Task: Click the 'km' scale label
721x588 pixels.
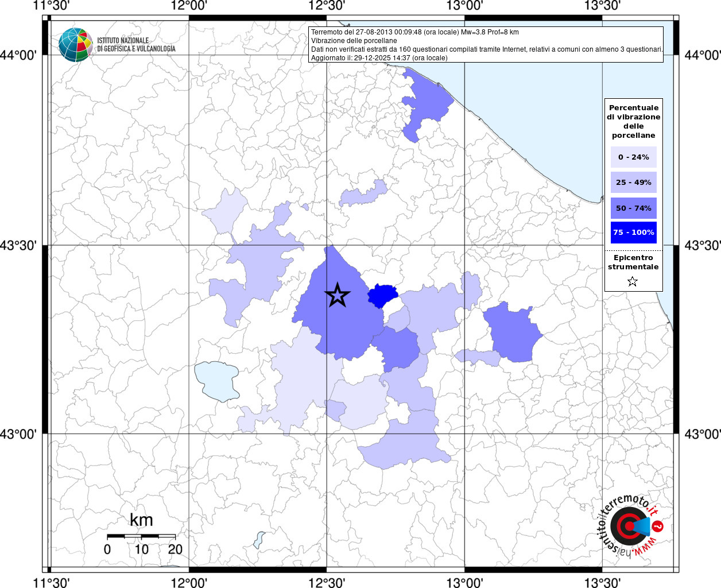Action: point(141,520)
